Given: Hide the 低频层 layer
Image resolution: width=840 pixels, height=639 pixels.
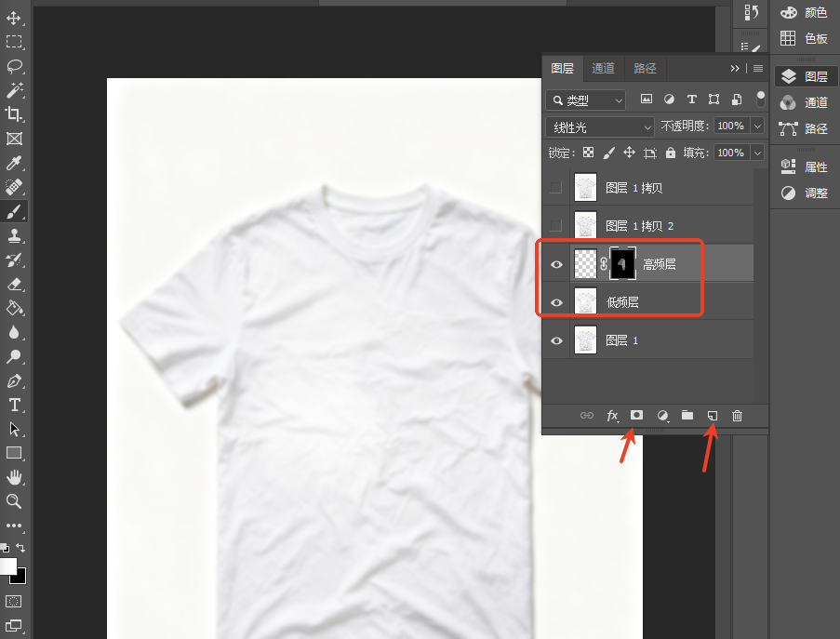Looking at the screenshot, I should pos(556,302).
